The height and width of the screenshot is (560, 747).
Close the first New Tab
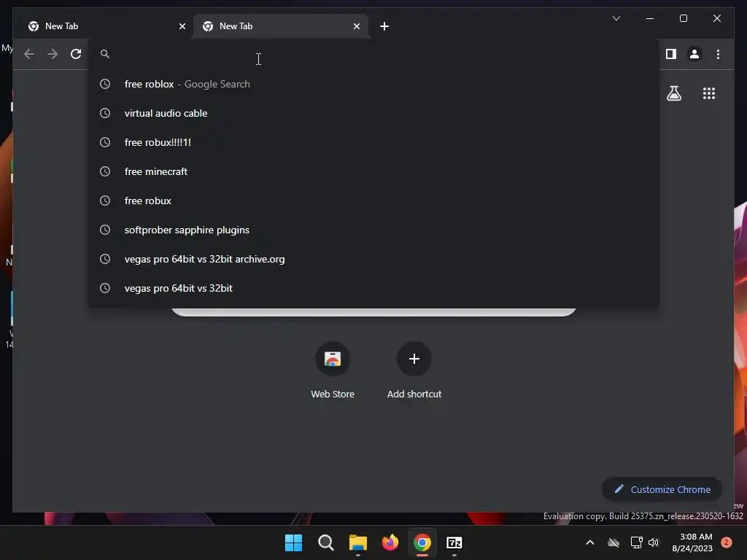[182, 26]
